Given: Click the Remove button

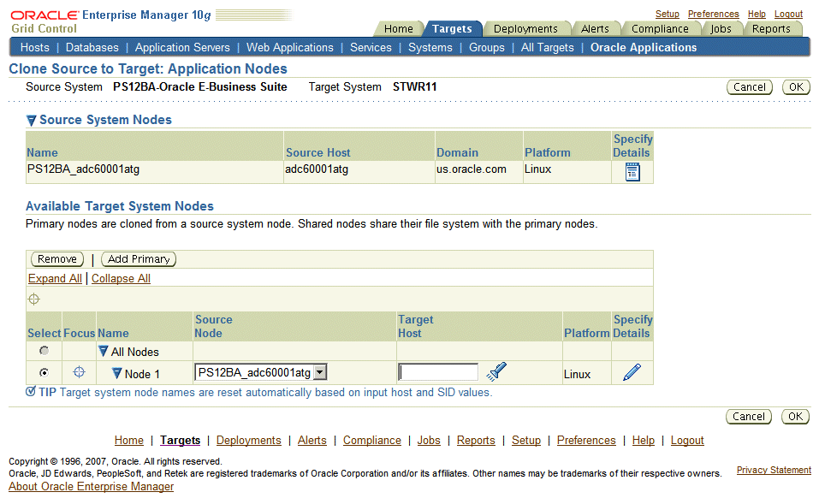Looking at the screenshot, I should [x=57, y=259].
